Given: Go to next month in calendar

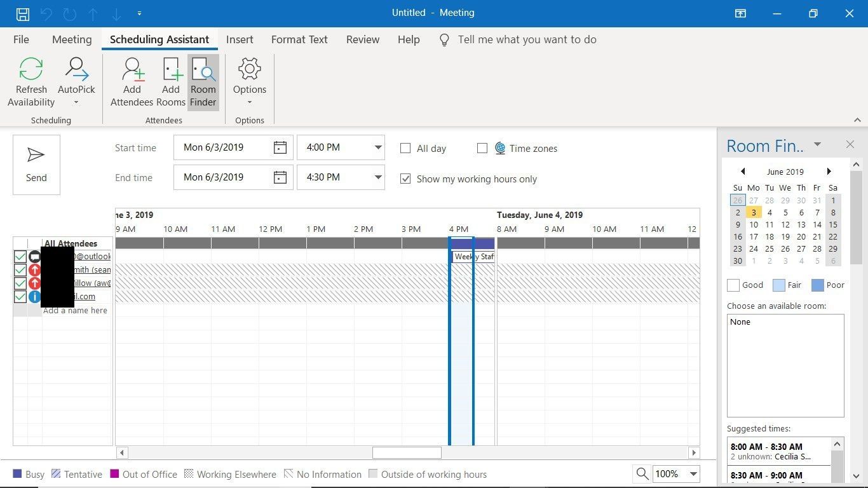Looking at the screenshot, I should click(829, 172).
